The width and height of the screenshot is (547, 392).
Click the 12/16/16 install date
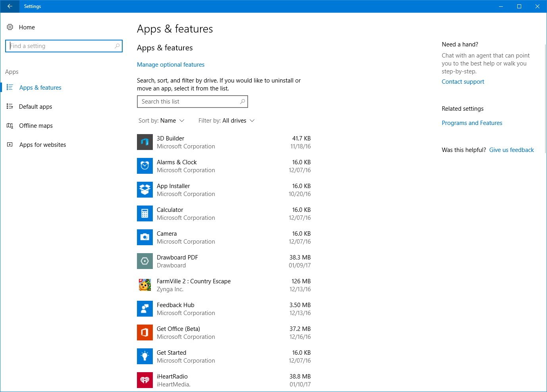click(300, 337)
